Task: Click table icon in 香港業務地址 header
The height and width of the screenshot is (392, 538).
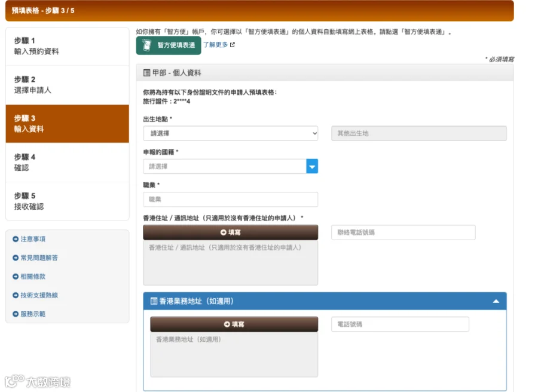Action: tap(154, 301)
